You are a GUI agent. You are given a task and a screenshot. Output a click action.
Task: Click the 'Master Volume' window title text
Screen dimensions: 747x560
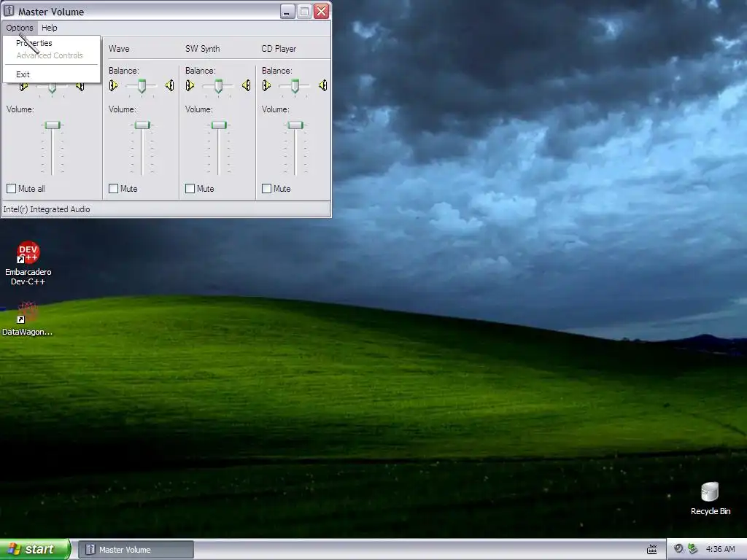click(51, 12)
